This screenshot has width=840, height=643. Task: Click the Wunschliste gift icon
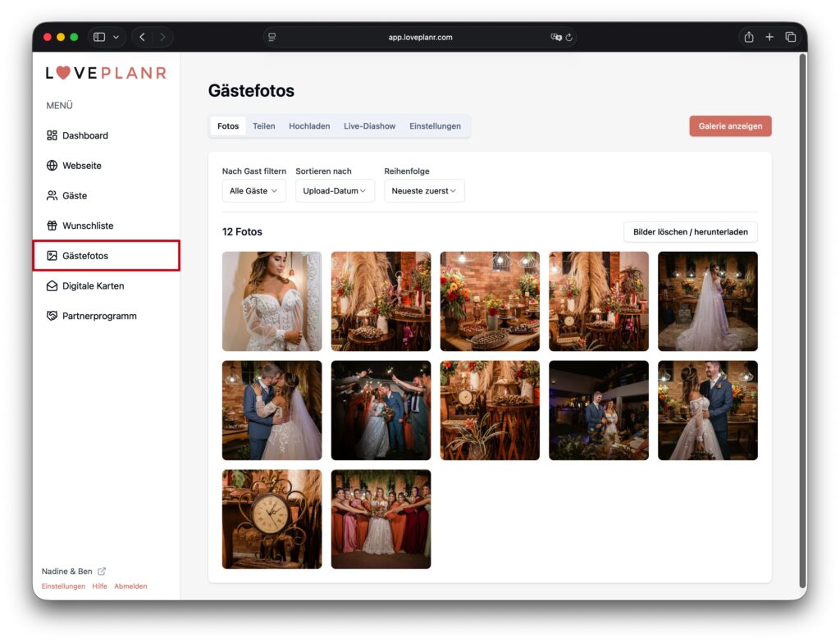pos(52,226)
